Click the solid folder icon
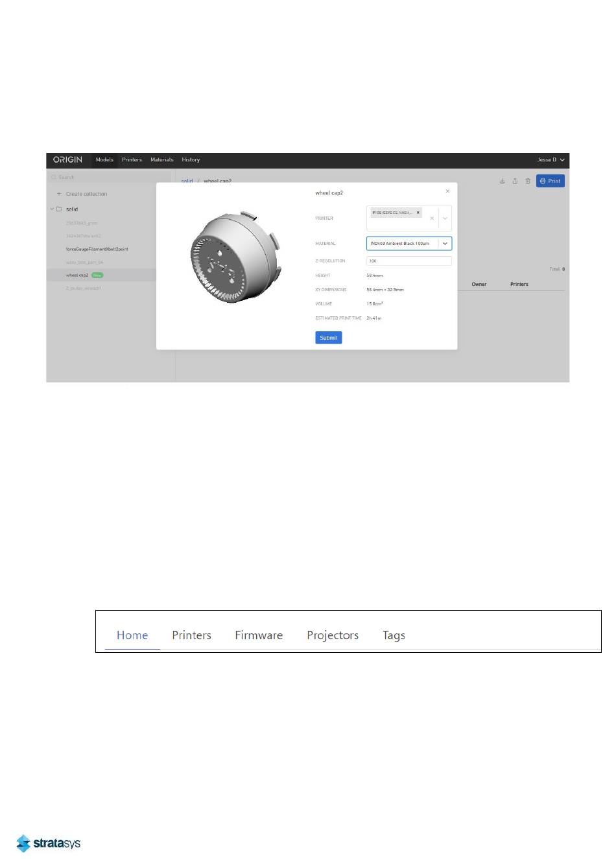This screenshot has height=859, width=616. [59, 209]
